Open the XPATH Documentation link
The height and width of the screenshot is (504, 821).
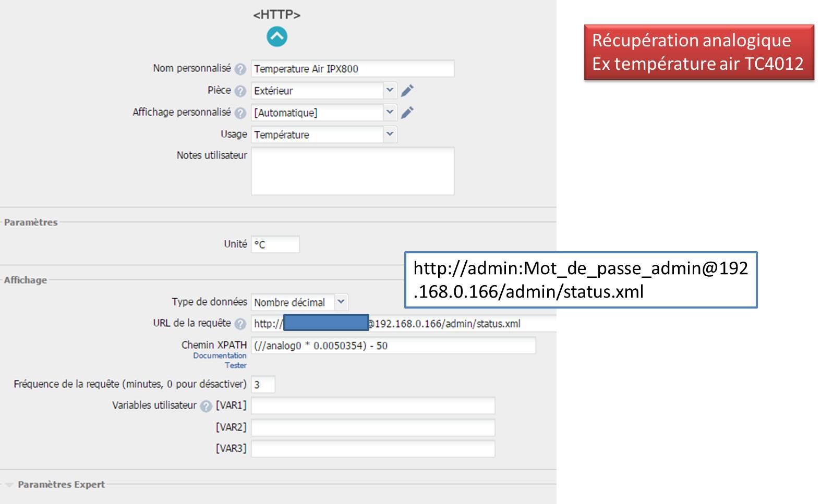[x=219, y=355]
